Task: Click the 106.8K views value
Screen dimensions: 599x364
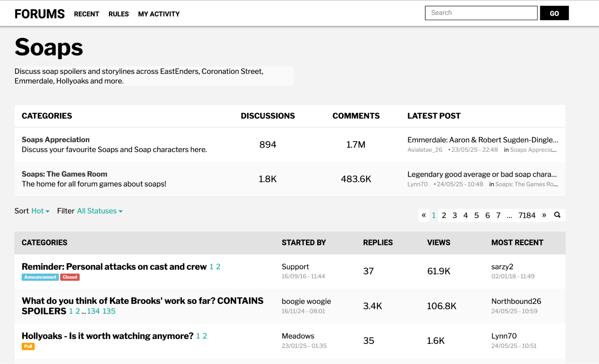Action: point(441,306)
